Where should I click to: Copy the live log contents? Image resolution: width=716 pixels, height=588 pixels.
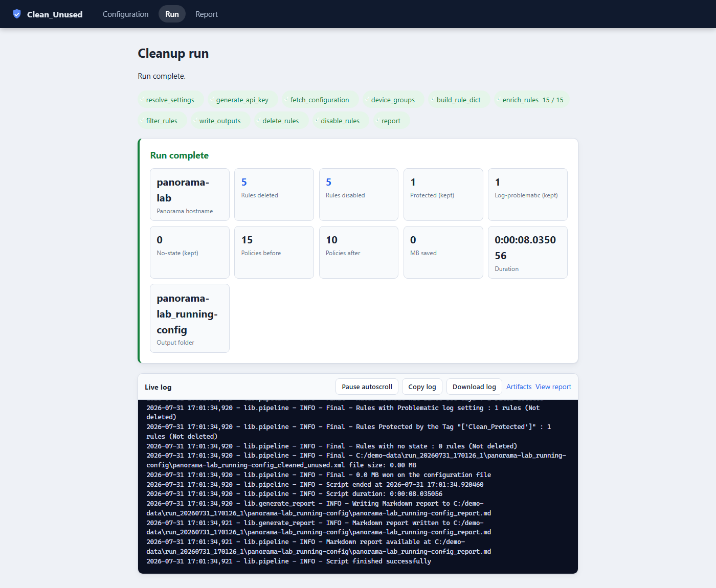point(422,387)
